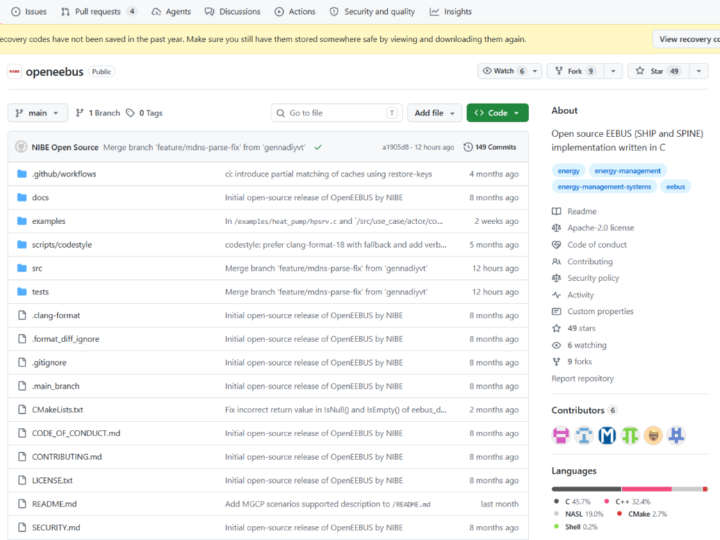Star the openeebus repository

pos(658,71)
